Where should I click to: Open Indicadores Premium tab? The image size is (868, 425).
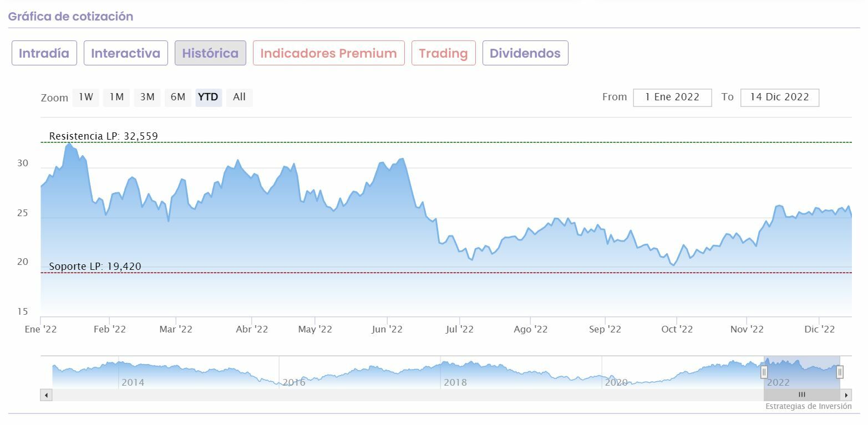coord(328,53)
